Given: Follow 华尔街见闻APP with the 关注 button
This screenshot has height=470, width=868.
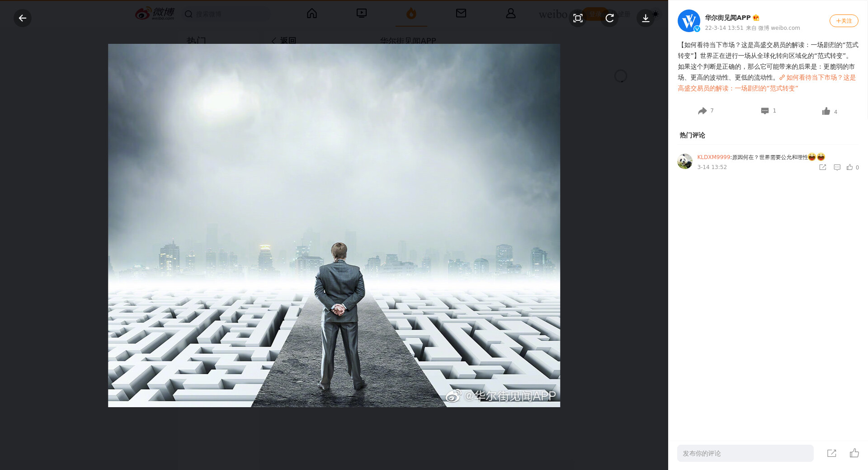Looking at the screenshot, I should coord(844,21).
